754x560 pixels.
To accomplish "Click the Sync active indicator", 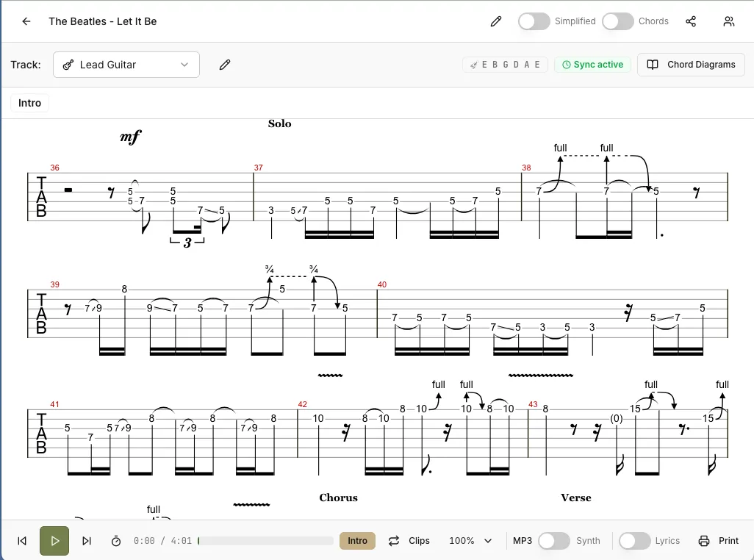I will coord(592,65).
